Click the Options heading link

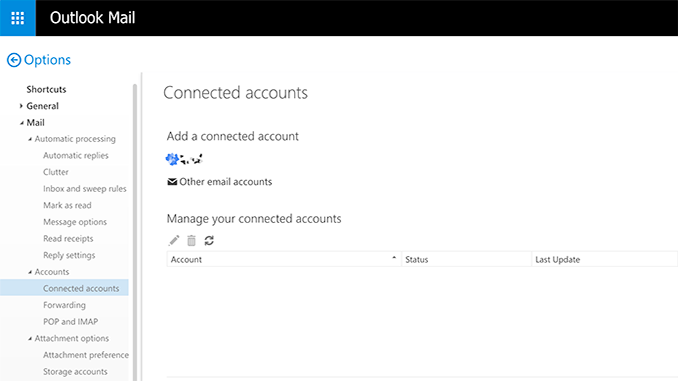[47, 60]
